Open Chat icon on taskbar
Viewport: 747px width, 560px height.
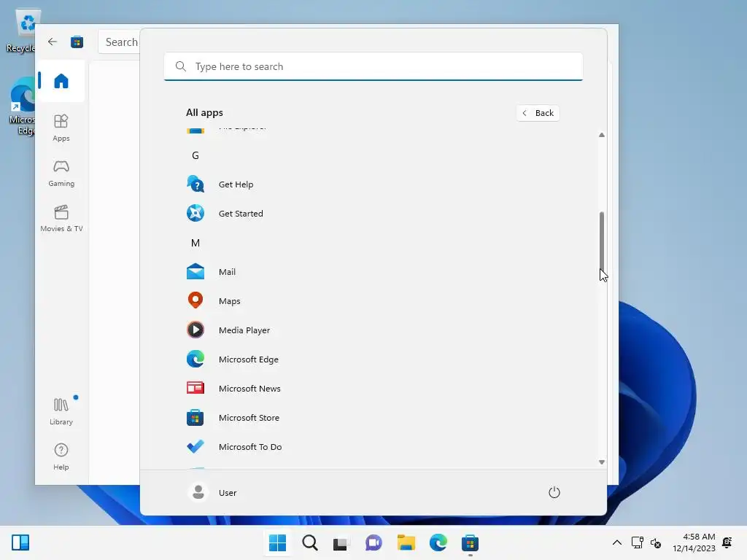(373, 542)
